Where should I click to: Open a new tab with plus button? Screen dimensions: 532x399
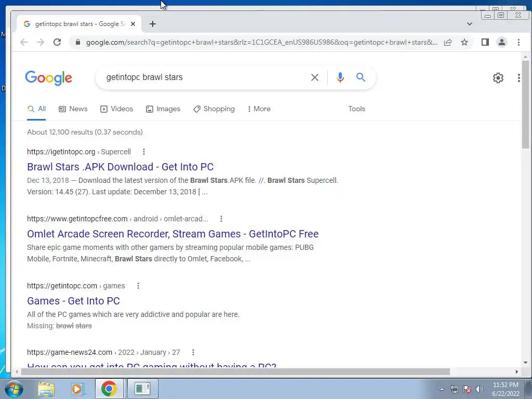(x=153, y=24)
